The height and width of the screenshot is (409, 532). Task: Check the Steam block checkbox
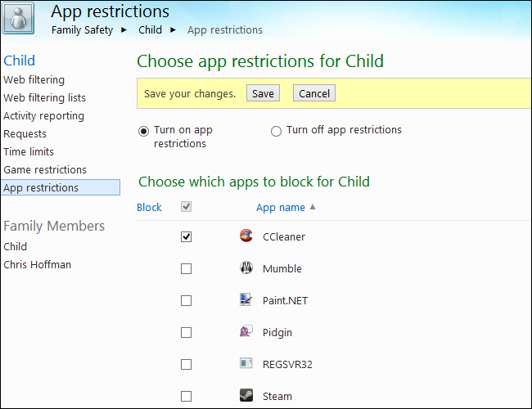[186, 397]
